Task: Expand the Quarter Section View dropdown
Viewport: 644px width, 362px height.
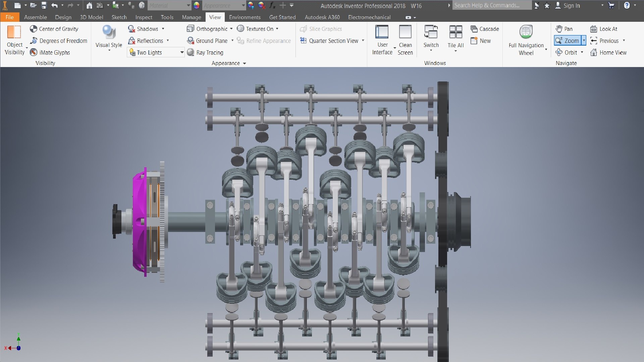Action: 363,41
